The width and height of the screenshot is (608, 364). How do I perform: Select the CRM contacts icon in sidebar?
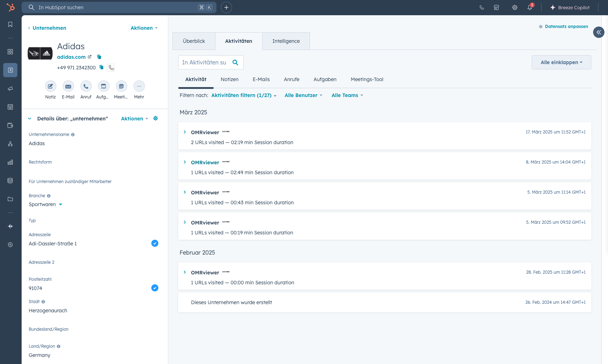pyautogui.click(x=10, y=70)
